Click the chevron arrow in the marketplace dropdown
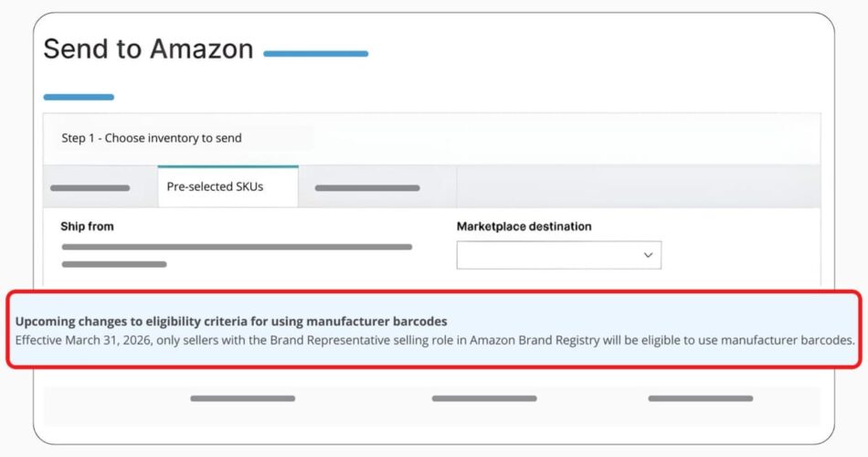868x457 pixels. click(x=648, y=255)
